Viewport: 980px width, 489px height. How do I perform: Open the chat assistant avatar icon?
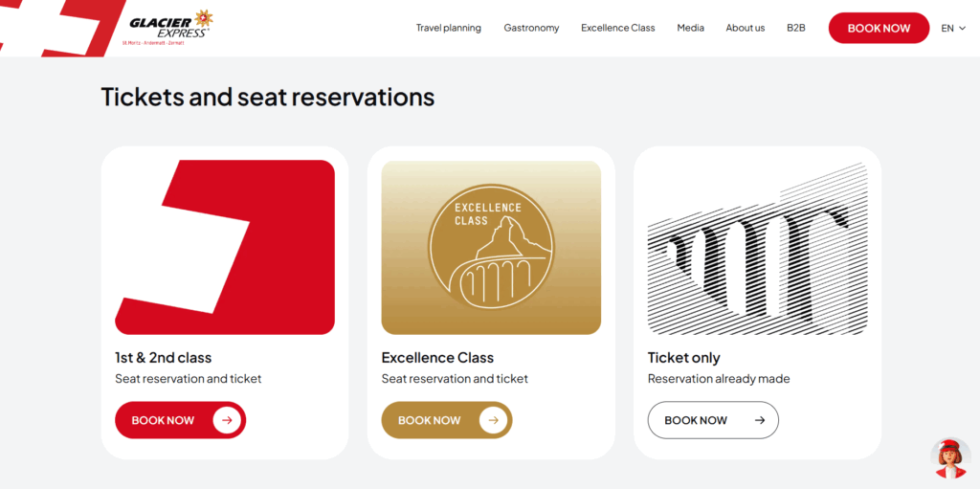[x=949, y=458]
